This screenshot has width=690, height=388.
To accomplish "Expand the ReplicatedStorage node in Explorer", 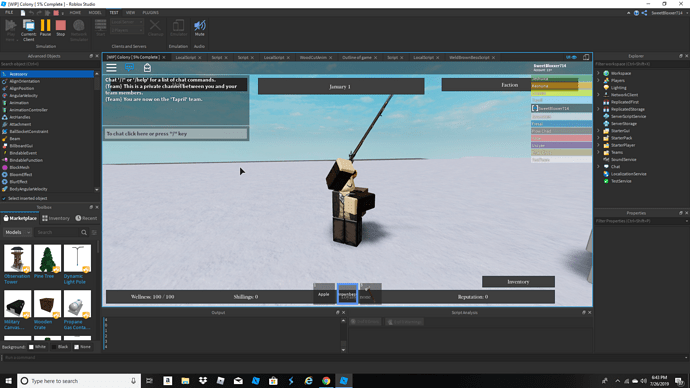I will click(598, 109).
